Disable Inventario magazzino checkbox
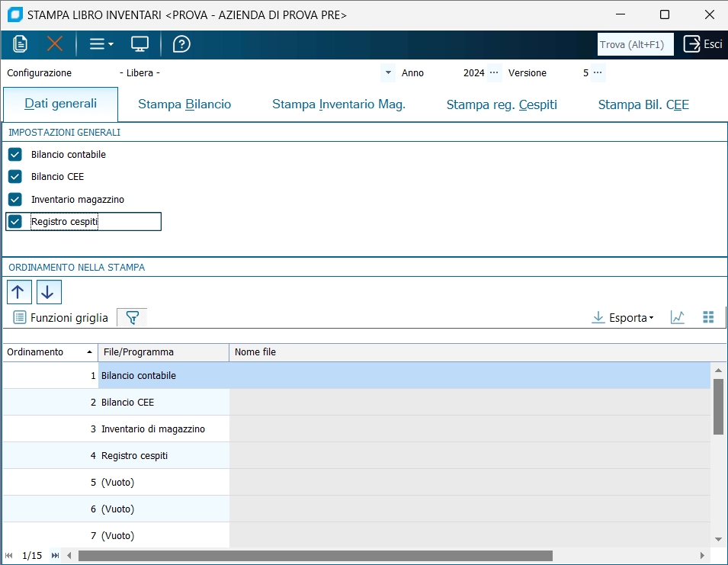 tap(15, 199)
